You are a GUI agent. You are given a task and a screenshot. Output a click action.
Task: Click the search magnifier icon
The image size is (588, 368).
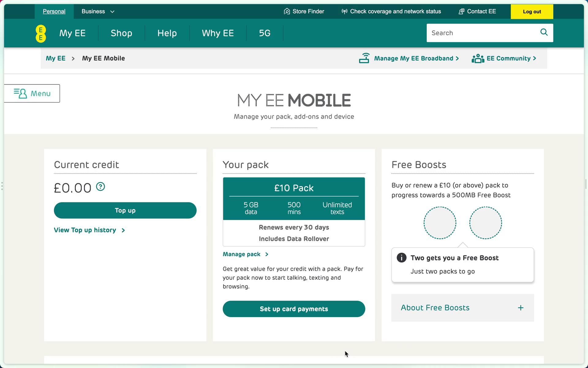point(544,32)
